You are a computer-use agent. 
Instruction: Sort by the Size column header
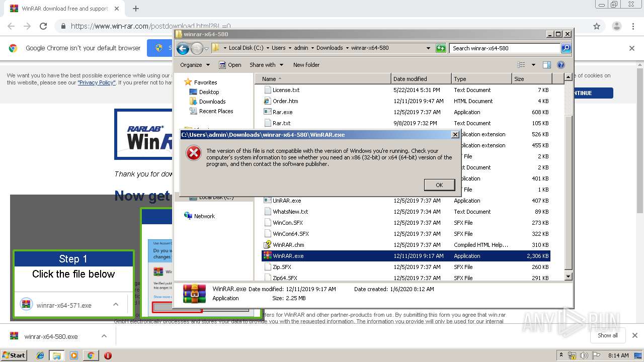point(532,79)
